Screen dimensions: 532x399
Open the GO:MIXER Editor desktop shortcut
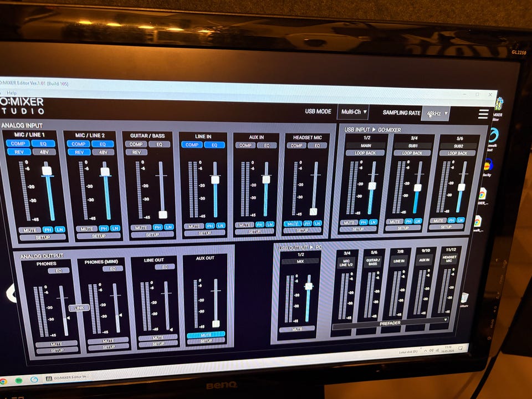coord(498,108)
